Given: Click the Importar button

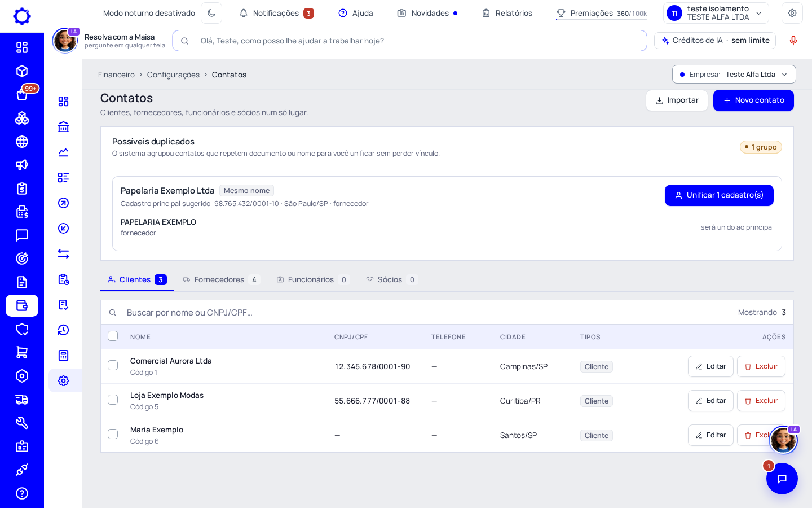Looking at the screenshot, I should tap(677, 100).
